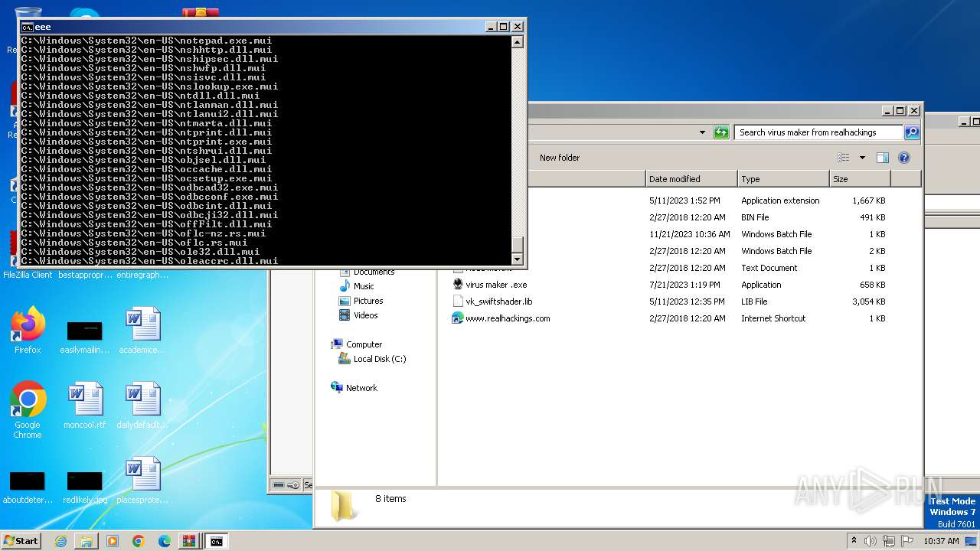Select the vk_swiftshader.lib file

pyautogui.click(x=499, y=302)
